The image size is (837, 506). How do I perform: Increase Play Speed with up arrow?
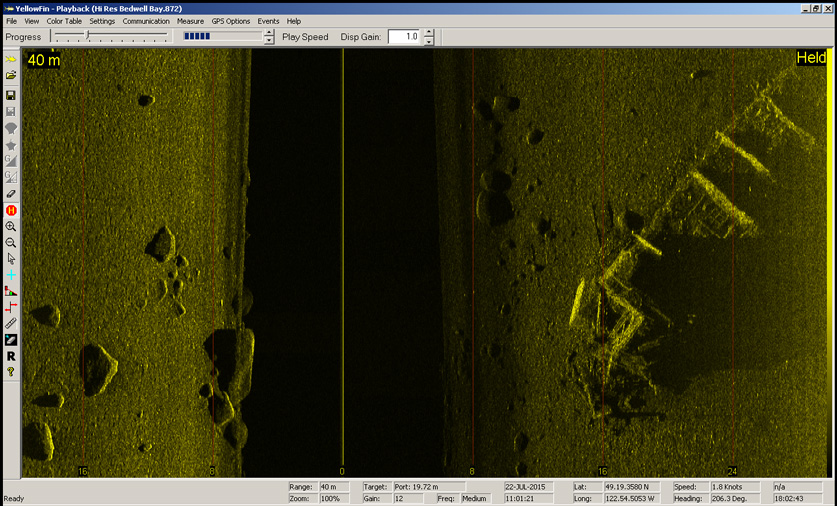click(269, 32)
